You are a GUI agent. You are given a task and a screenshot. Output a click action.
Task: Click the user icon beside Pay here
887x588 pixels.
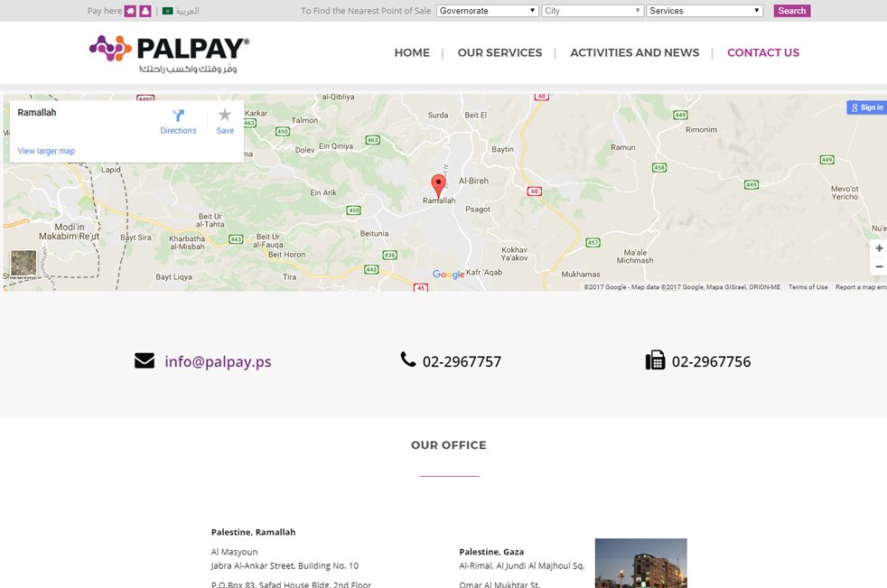click(x=145, y=11)
